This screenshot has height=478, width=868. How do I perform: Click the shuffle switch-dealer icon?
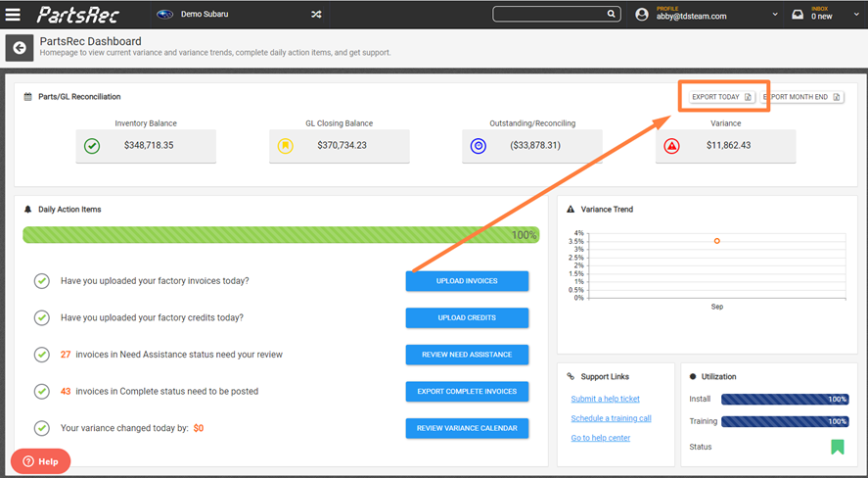pos(316,15)
